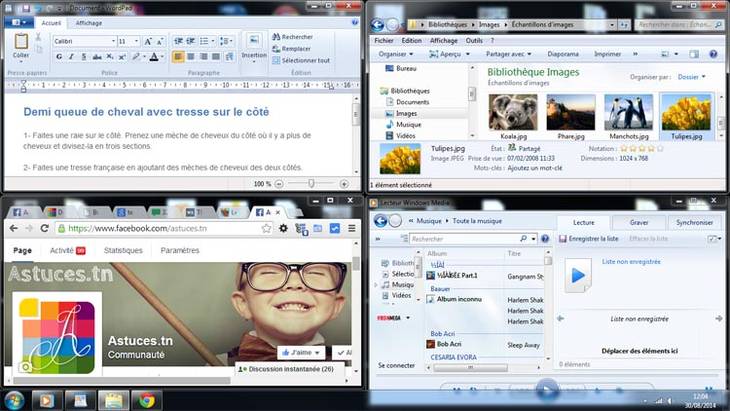Open the Dossier arrange-by dropdown
The width and height of the screenshot is (730, 411).
691,77
